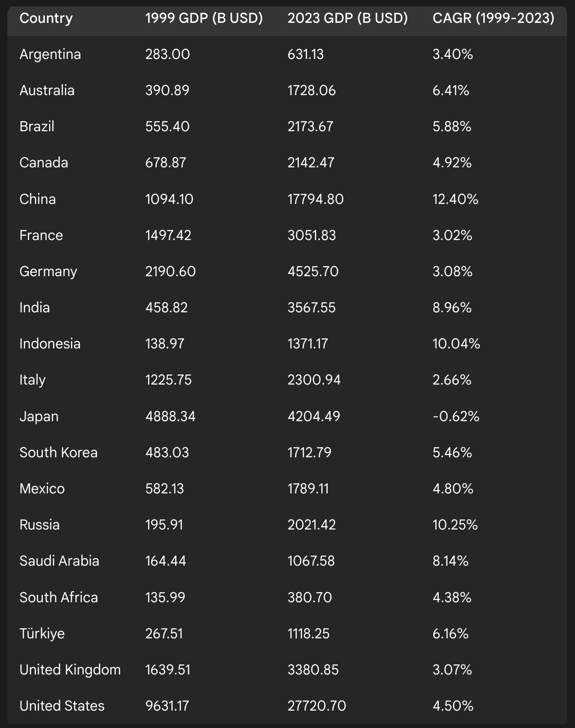This screenshot has width=575, height=728.
Task: Select India's 1999 GDP value 458.82
Action: tap(166, 308)
